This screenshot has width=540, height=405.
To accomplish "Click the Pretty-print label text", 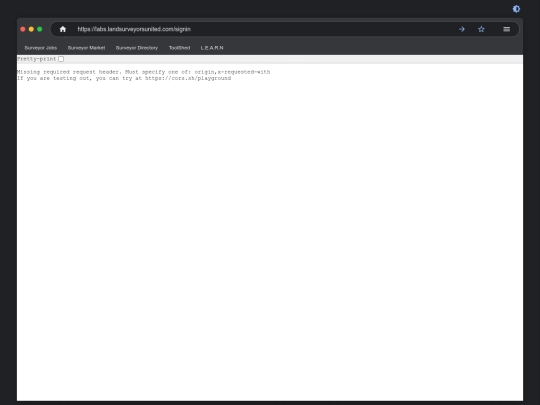I will click(x=37, y=59).
